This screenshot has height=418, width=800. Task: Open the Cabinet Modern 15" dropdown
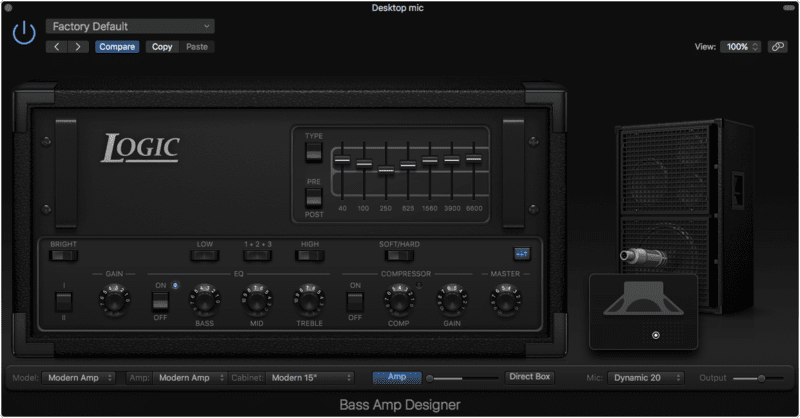point(310,378)
